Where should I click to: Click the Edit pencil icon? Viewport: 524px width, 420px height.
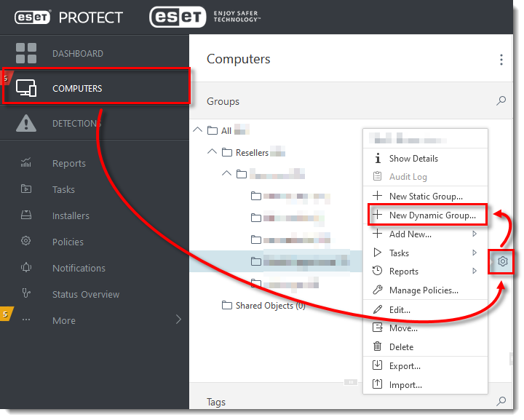[378, 309]
